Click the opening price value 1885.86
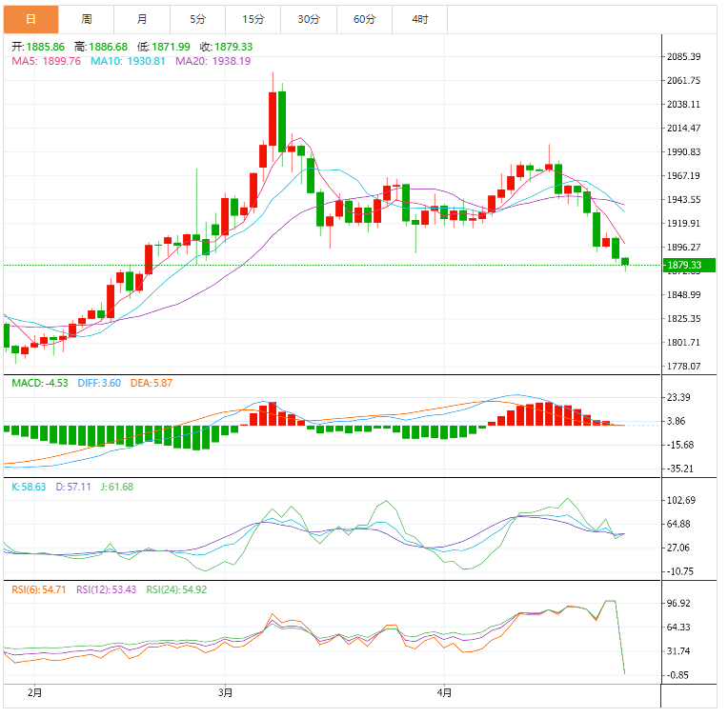This screenshot has height=718, width=728. coord(45,47)
